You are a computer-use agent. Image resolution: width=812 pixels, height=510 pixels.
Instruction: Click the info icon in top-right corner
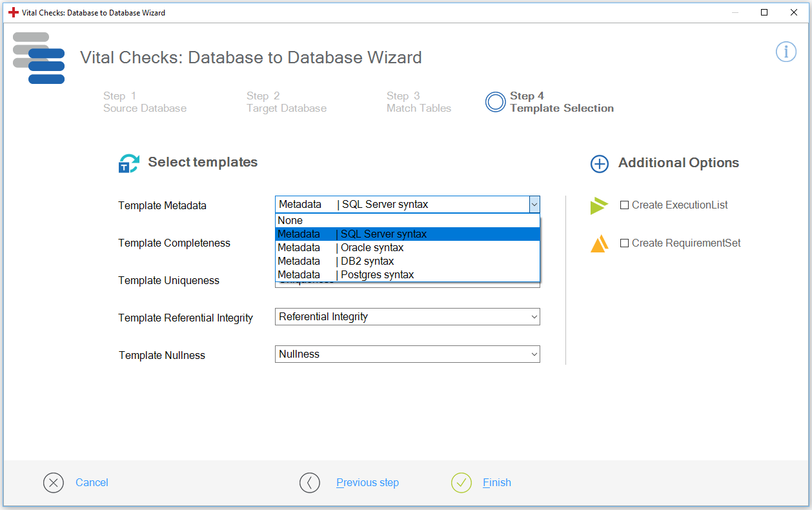[786, 52]
